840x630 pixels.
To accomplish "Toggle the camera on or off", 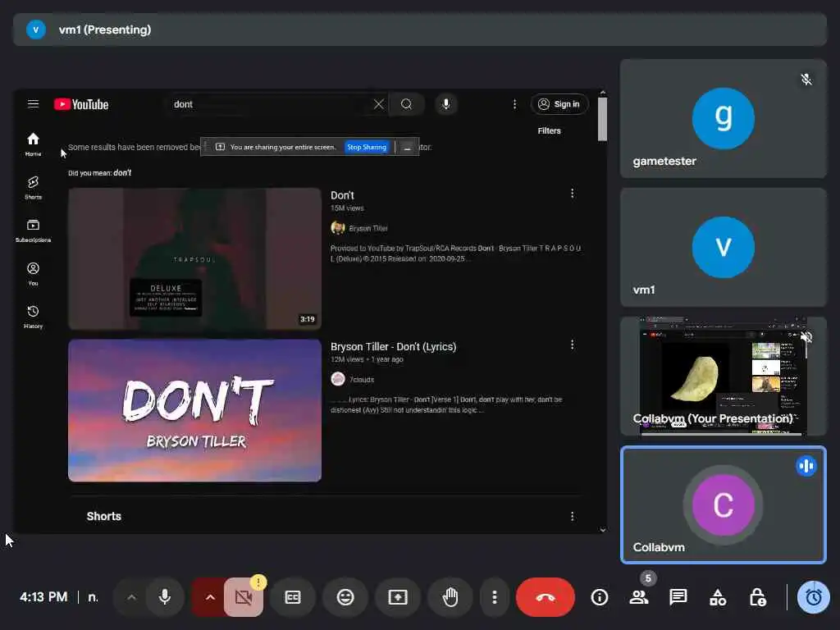I will pyautogui.click(x=244, y=597).
